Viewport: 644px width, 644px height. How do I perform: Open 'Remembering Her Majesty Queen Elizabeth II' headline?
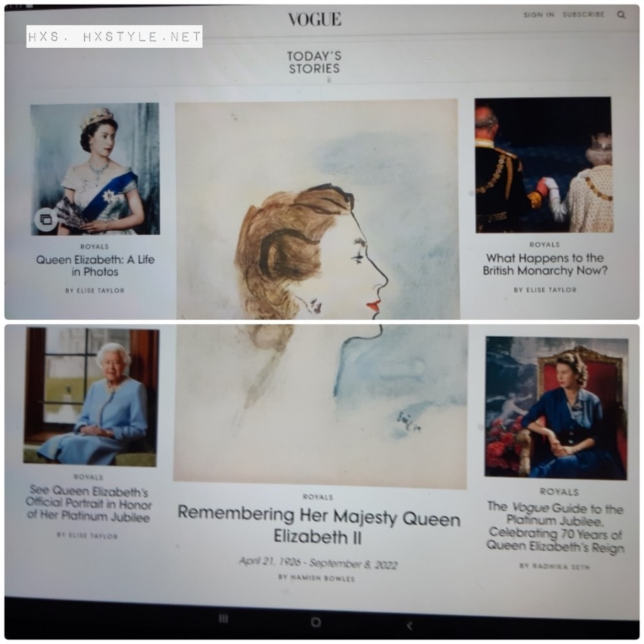click(319, 525)
